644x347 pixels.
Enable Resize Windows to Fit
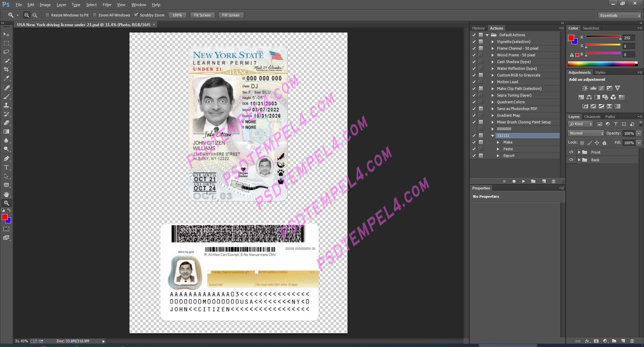pos(48,15)
